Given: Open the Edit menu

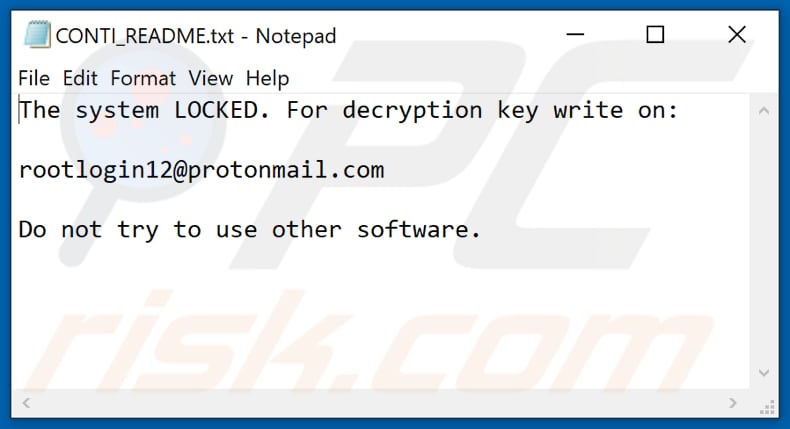Looking at the screenshot, I should tap(80, 78).
